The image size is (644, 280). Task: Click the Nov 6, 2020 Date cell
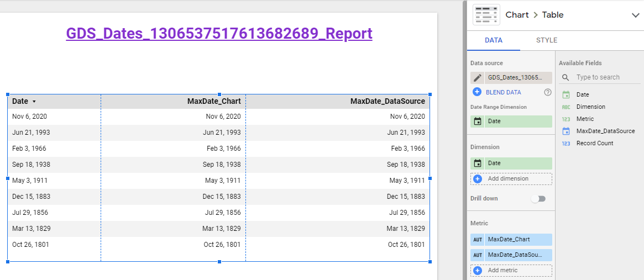pyautogui.click(x=29, y=117)
